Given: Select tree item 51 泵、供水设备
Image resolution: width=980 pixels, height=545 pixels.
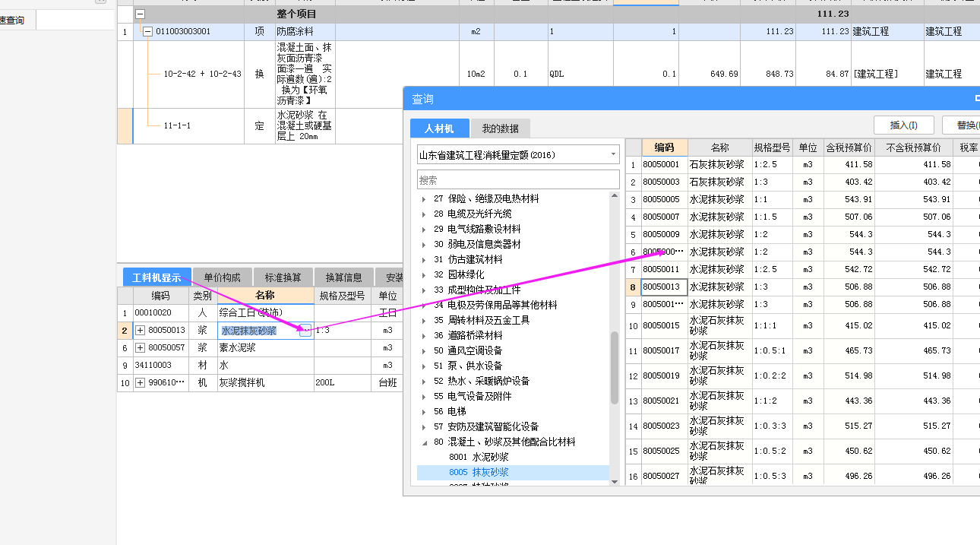Looking at the screenshot, I should (468, 366).
